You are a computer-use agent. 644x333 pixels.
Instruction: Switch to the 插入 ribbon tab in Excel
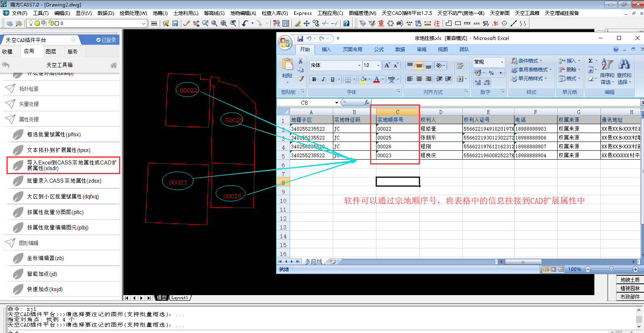pyautogui.click(x=326, y=50)
